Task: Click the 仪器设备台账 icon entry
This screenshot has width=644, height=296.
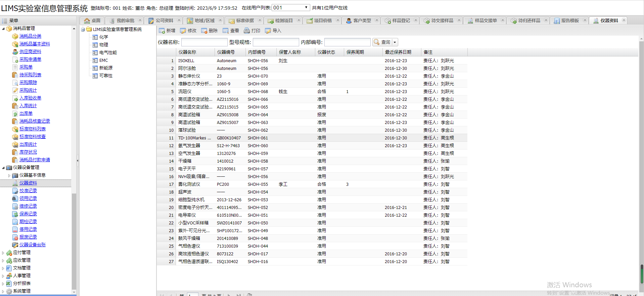Action: point(15,245)
